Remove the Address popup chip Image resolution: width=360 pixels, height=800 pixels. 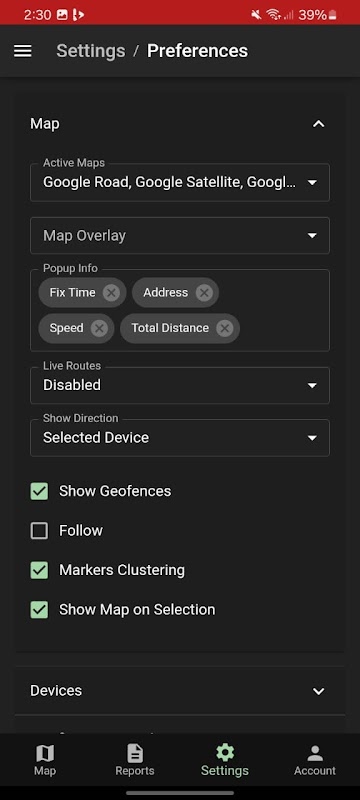[x=204, y=292]
